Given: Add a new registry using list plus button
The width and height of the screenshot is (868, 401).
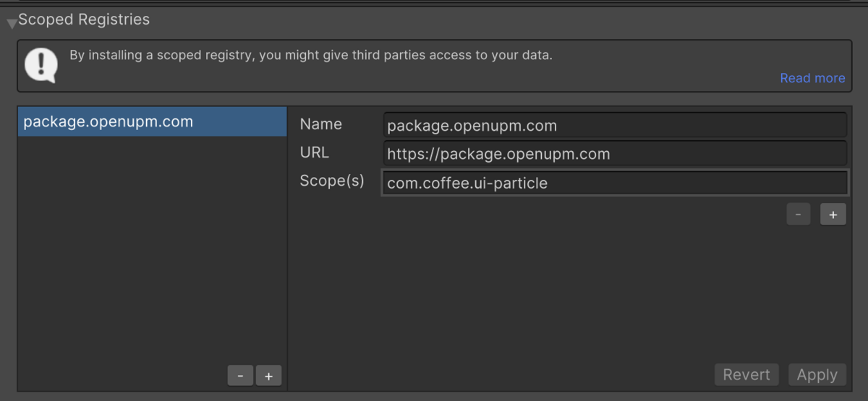Looking at the screenshot, I should [x=268, y=376].
